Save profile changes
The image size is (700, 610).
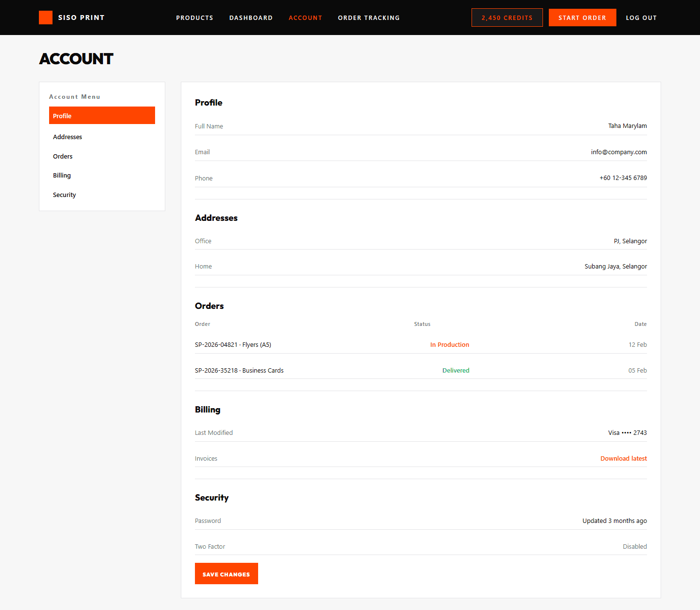[227, 574]
